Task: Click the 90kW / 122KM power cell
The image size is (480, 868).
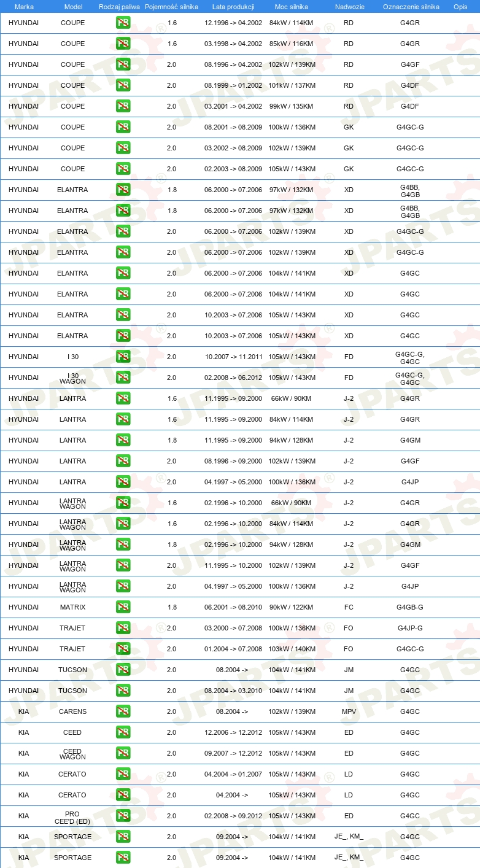Action: (x=292, y=607)
